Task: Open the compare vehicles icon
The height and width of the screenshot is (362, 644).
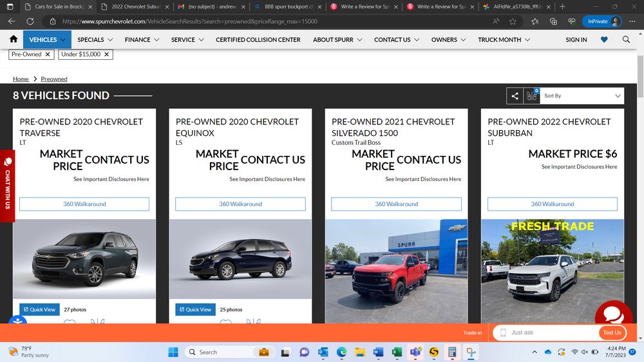Action: click(x=531, y=96)
